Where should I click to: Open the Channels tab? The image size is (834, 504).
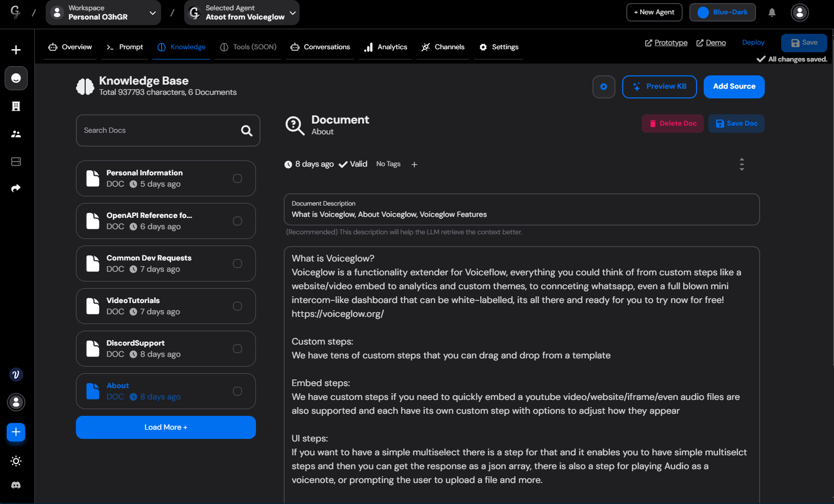click(x=443, y=47)
